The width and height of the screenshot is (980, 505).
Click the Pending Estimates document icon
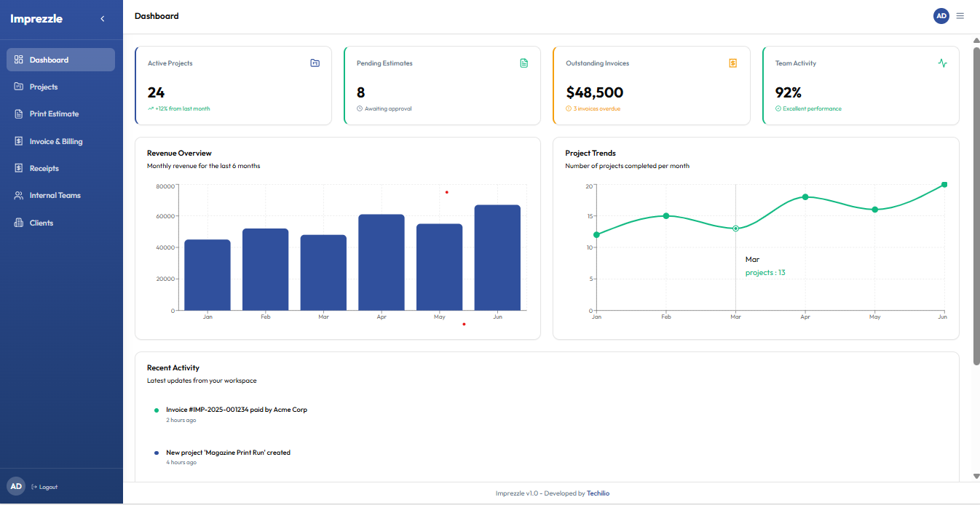(523, 63)
